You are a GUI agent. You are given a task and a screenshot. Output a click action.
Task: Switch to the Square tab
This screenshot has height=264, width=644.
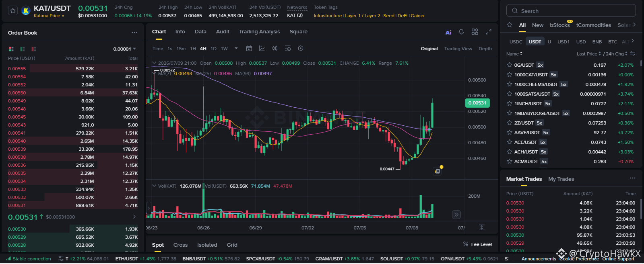pyautogui.click(x=299, y=31)
